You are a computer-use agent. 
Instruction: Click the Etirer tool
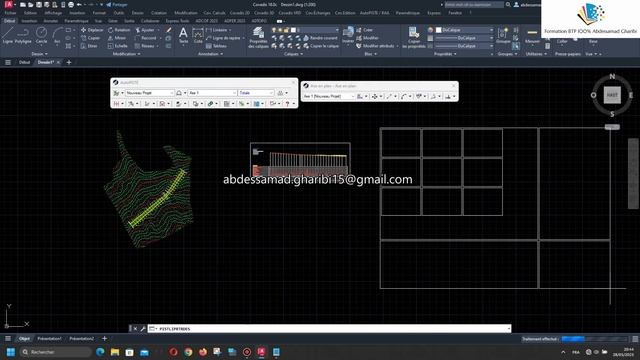[x=89, y=46]
